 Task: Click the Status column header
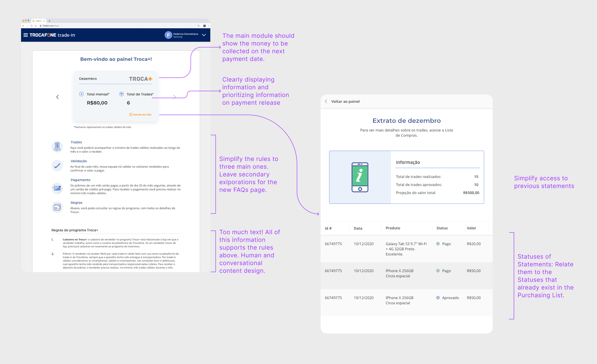442,228
